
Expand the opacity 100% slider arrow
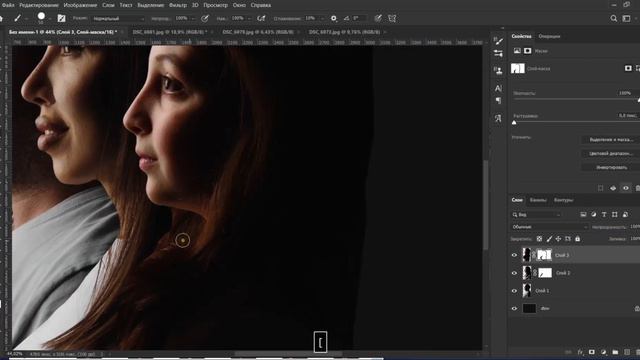(193, 18)
